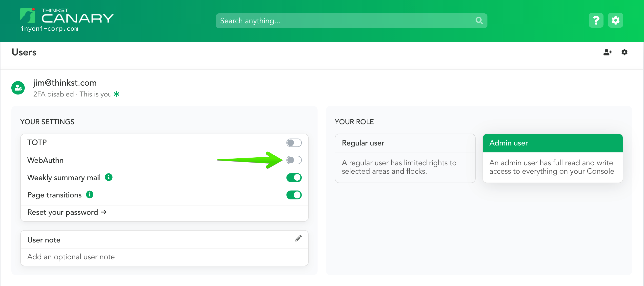The image size is (644, 286).
Task: Click the add new user icon
Action: click(x=607, y=52)
